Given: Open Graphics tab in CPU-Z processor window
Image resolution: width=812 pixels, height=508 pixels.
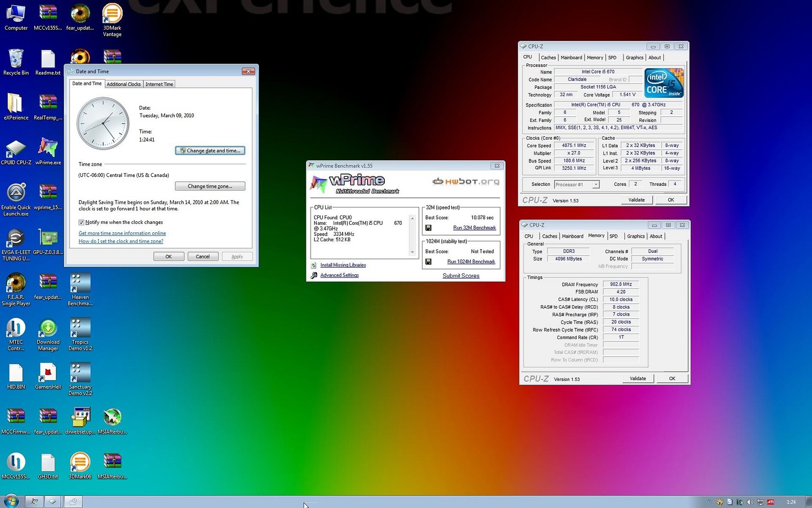Looking at the screenshot, I should pos(634,57).
